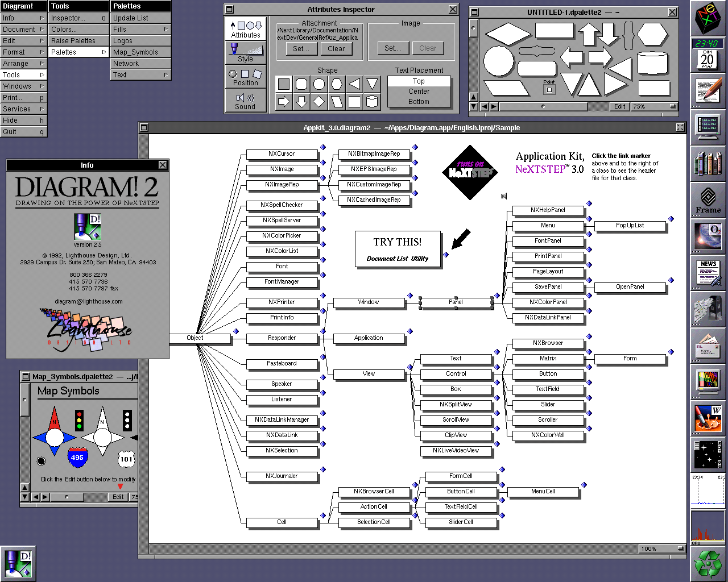Set text placement to Center
Viewport: 728px width, 582px height.
(x=419, y=92)
